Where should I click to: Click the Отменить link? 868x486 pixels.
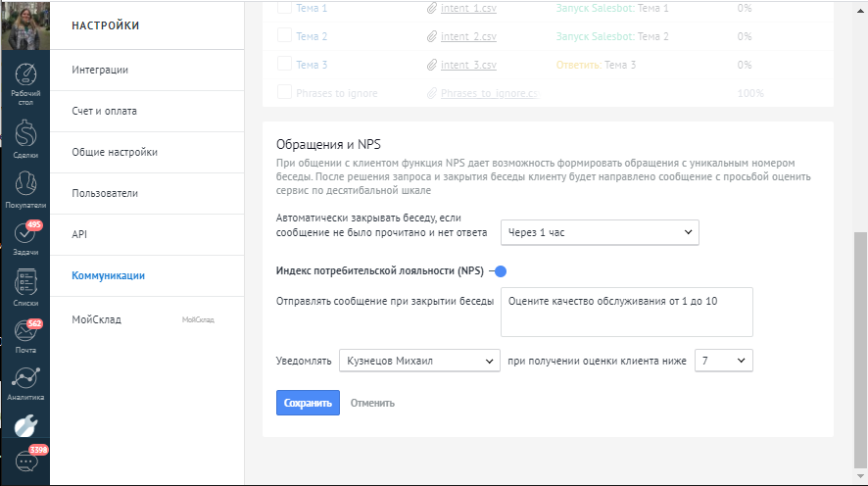pyautogui.click(x=372, y=403)
